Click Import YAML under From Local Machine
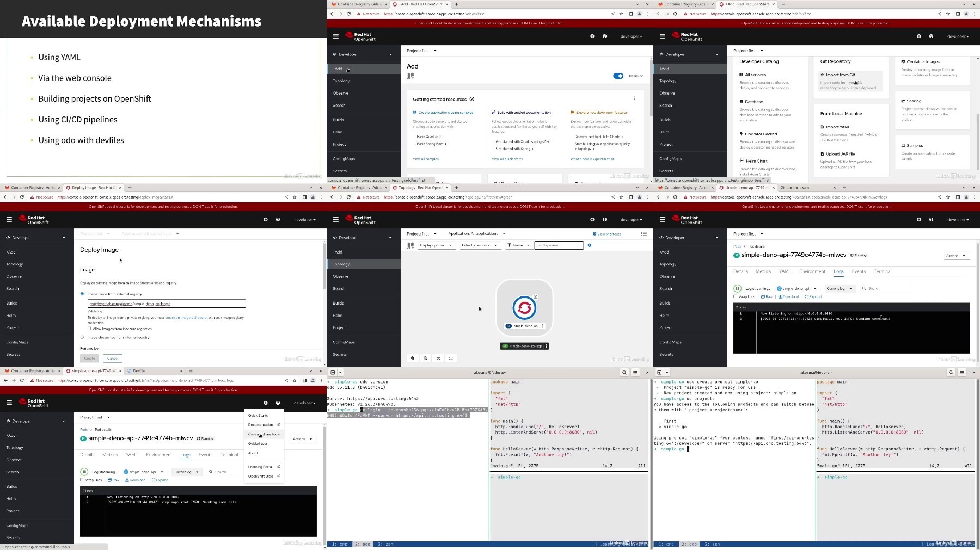Screen dimensions: 980x550 838,127
